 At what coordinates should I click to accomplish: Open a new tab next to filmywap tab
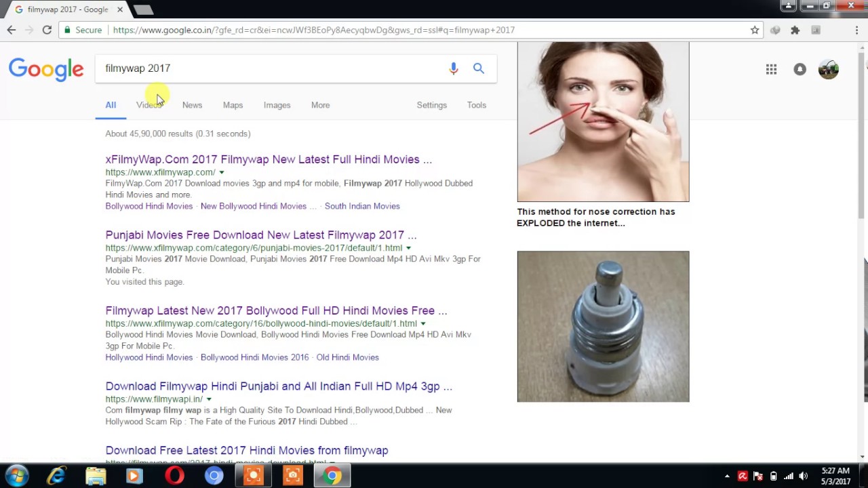[143, 9]
